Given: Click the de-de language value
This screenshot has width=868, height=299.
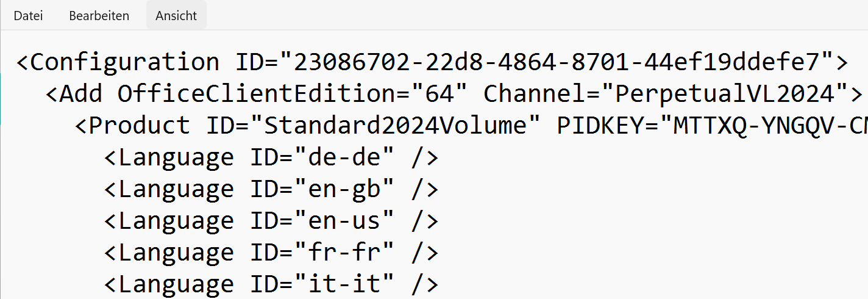Looking at the screenshot, I should pos(345,157).
